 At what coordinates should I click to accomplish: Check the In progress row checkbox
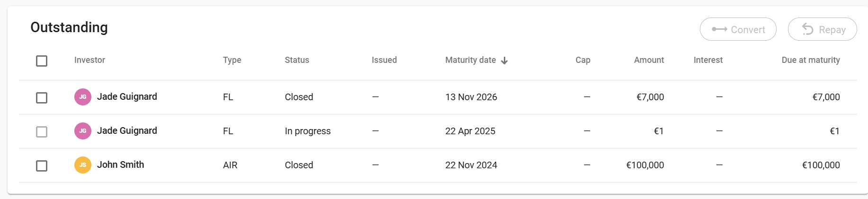coord(42,132)
